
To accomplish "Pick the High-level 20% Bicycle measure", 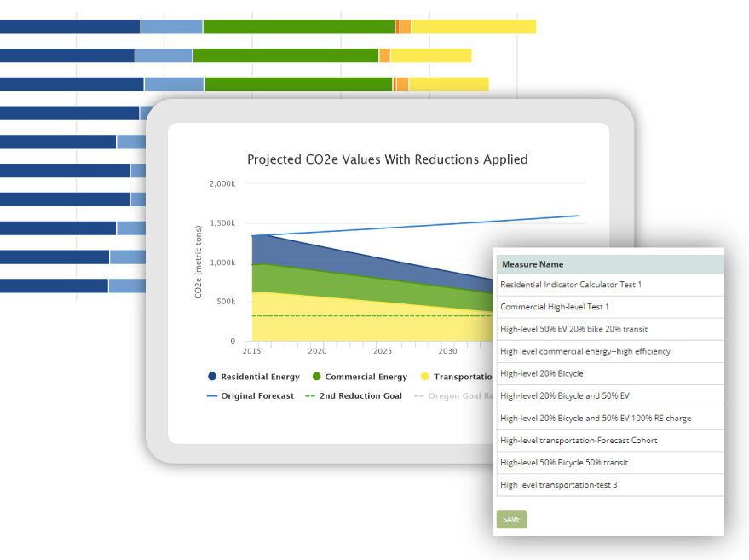I will [610, 373].
